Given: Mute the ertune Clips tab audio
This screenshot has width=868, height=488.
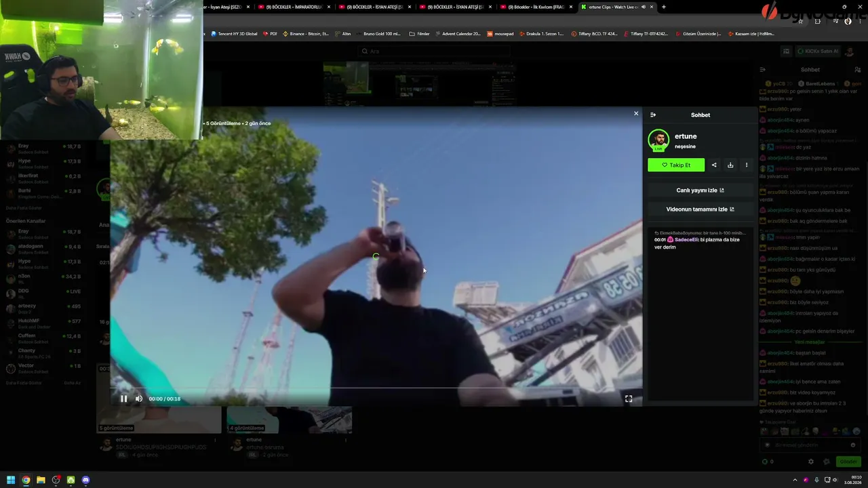Looking at the screenshot, I should pos(644,7).
